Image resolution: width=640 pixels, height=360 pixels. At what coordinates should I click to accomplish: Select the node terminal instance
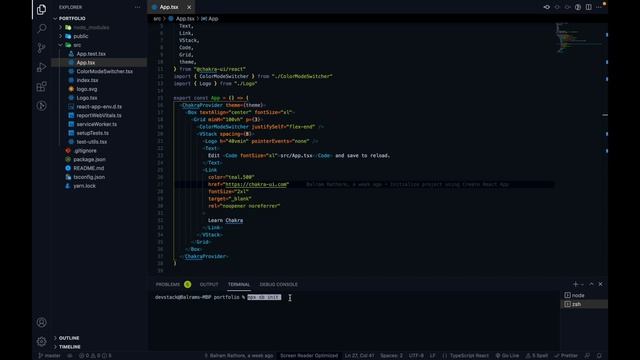pos(584,295)
